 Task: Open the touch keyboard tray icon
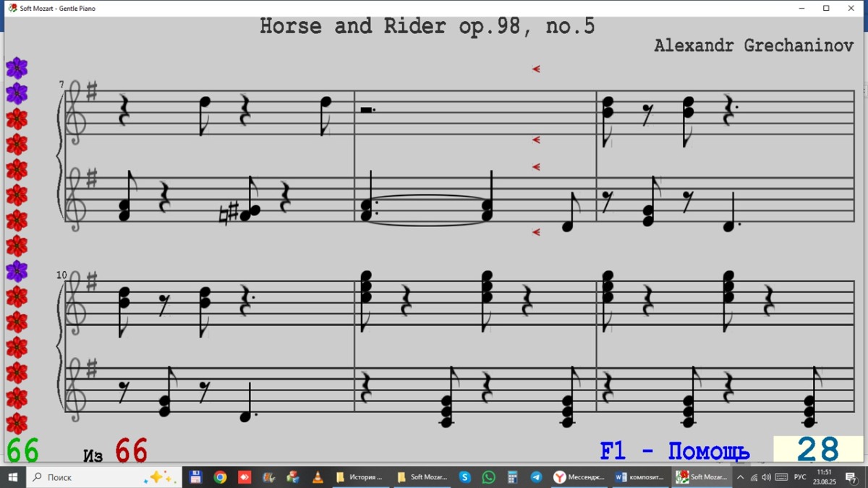click(x=781, y=477)
